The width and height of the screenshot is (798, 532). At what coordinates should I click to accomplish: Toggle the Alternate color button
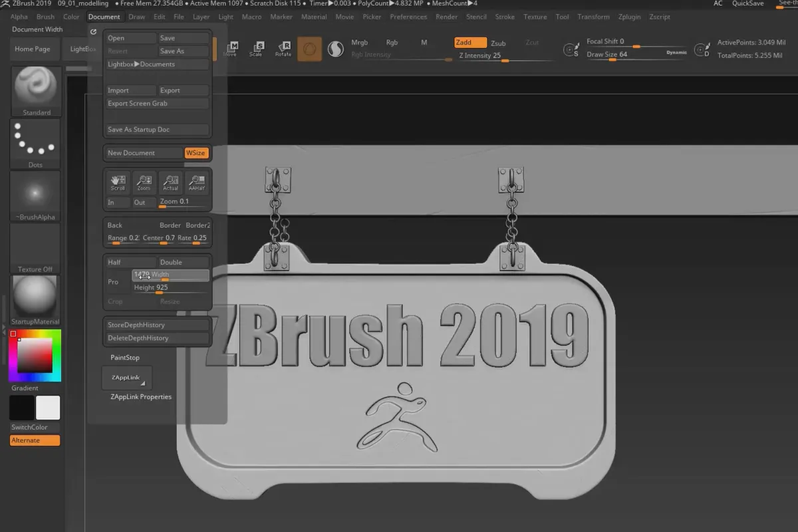pos(35,440)
